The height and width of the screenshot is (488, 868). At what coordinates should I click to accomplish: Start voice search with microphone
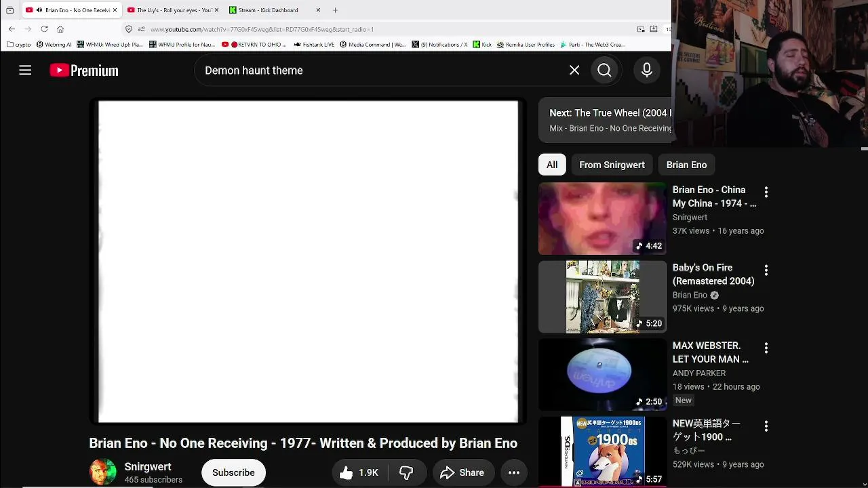[647, 70]
